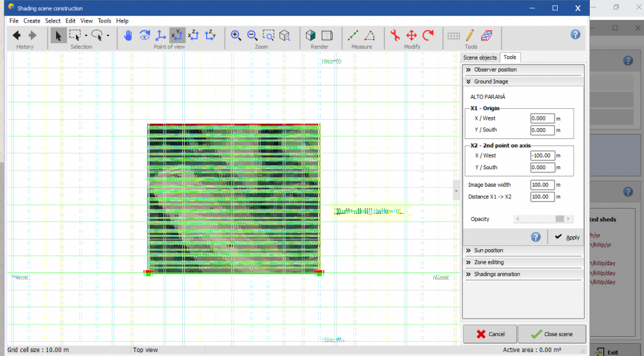The height and width of the screenshot is (356, 644).
Task: Click the X2 X / West field
Action: pos(542,156)
